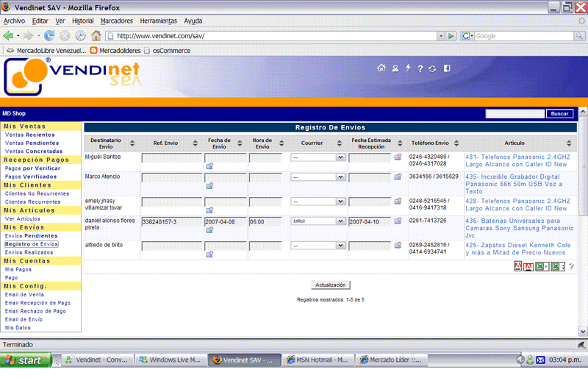The image size is (588, 381).
Task: Export table as portrait PDF
Action: point(518,266)
